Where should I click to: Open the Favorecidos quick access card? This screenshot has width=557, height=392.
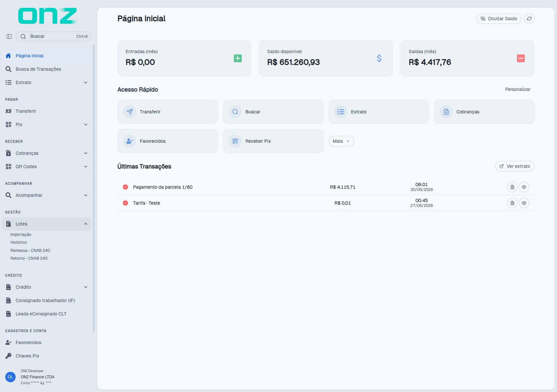pyautogui.click(x=168, y=141)
